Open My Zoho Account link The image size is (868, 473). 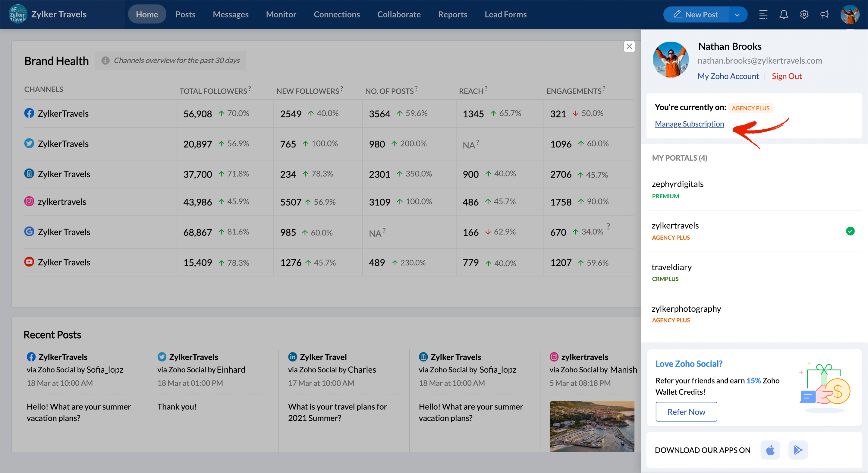click(728, 76)
